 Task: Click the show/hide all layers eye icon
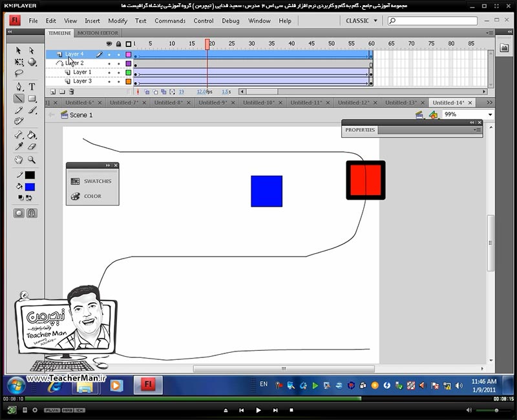pos(109,43)
